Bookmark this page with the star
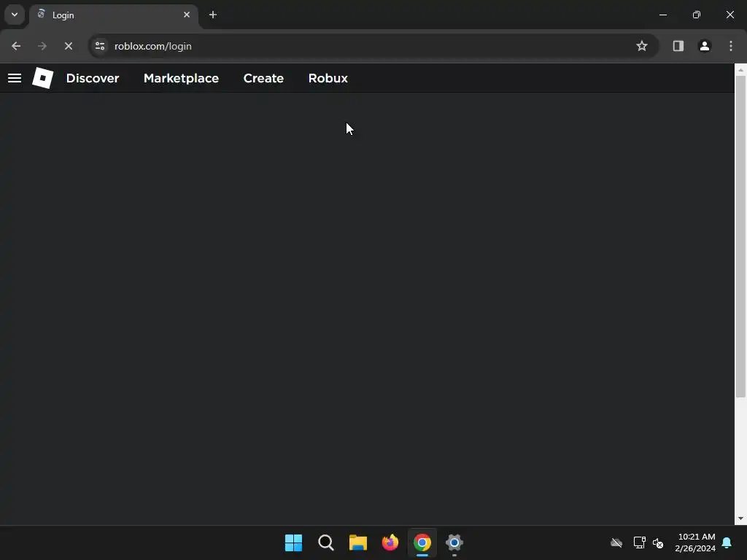This screenshot has width=747, height=560. (642, 46)
